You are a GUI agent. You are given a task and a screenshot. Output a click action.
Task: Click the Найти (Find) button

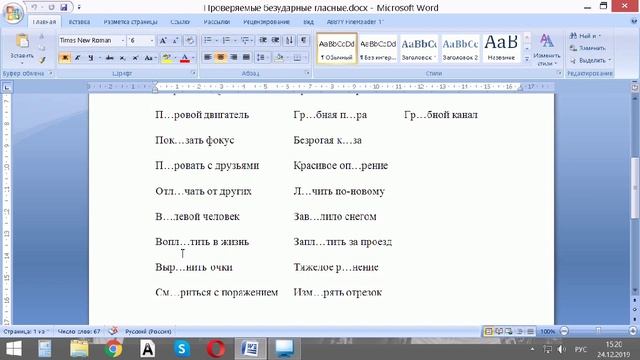585,36
